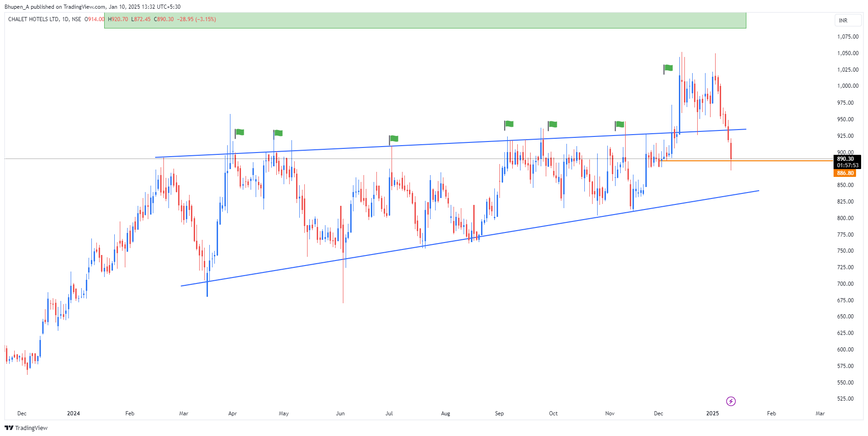
Task: Click the 1,075.00 price axis label
Action: tap(848, 37)
